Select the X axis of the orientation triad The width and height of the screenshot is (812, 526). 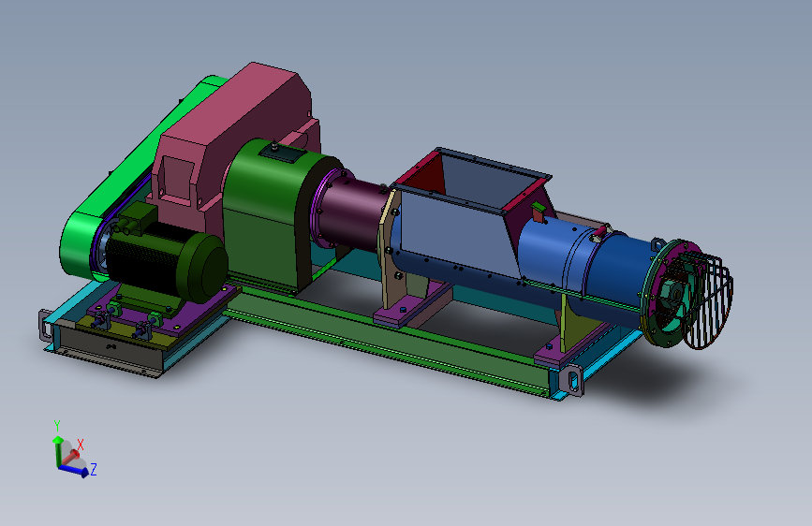click(x=72, y=455)
